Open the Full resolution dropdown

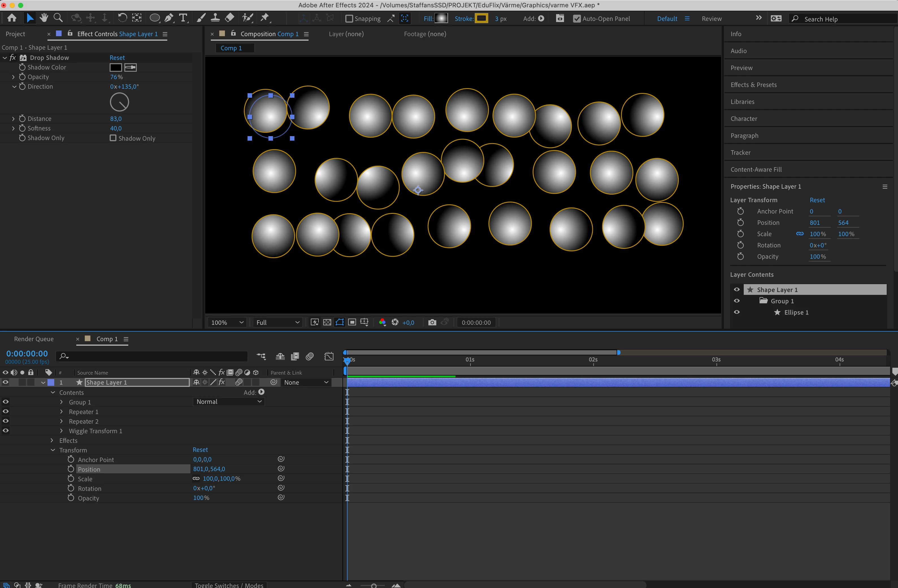(278, 323)
